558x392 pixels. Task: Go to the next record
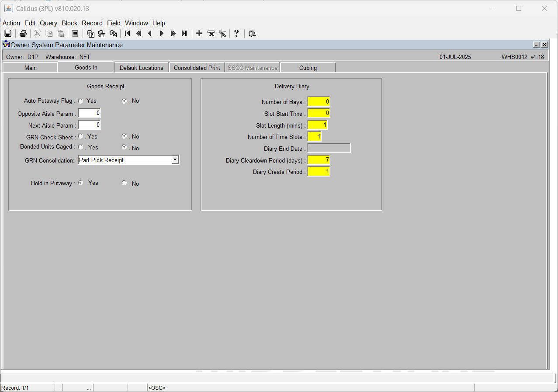click(x=162, y=33)
